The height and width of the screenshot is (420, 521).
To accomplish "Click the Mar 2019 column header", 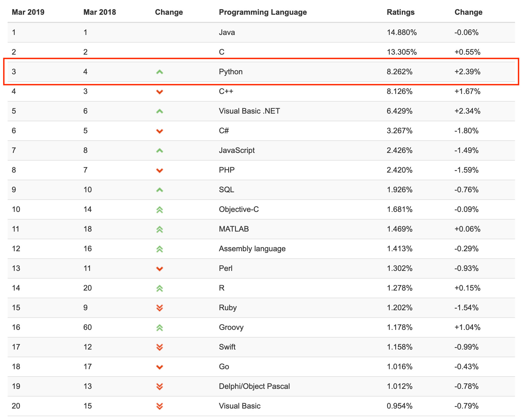I will click(28, 12).
